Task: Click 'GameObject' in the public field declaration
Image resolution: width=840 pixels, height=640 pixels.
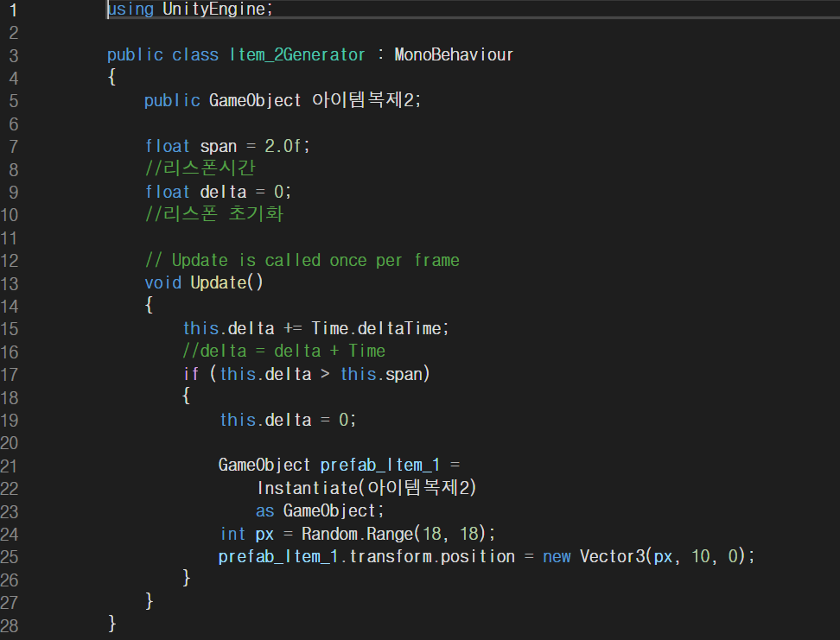Action: pyautogui.click(x=255, y=101)
